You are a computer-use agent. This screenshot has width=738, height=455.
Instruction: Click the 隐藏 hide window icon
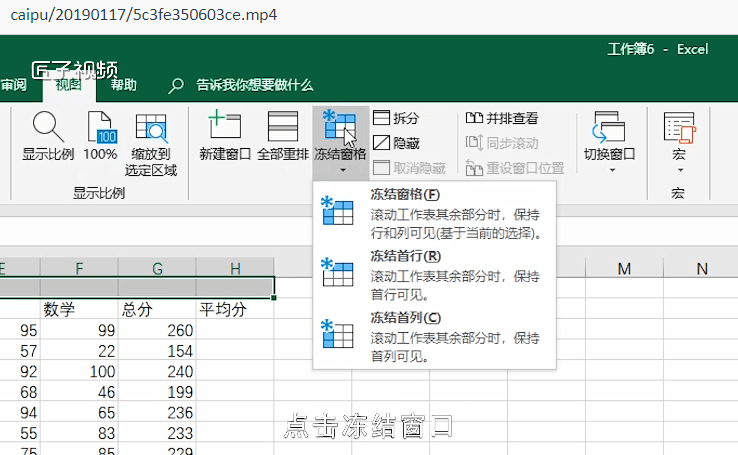(x=382, y=143)
